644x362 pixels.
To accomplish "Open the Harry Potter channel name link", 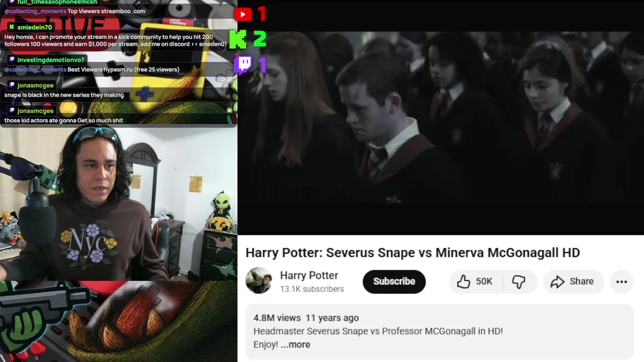I will 309,276.
